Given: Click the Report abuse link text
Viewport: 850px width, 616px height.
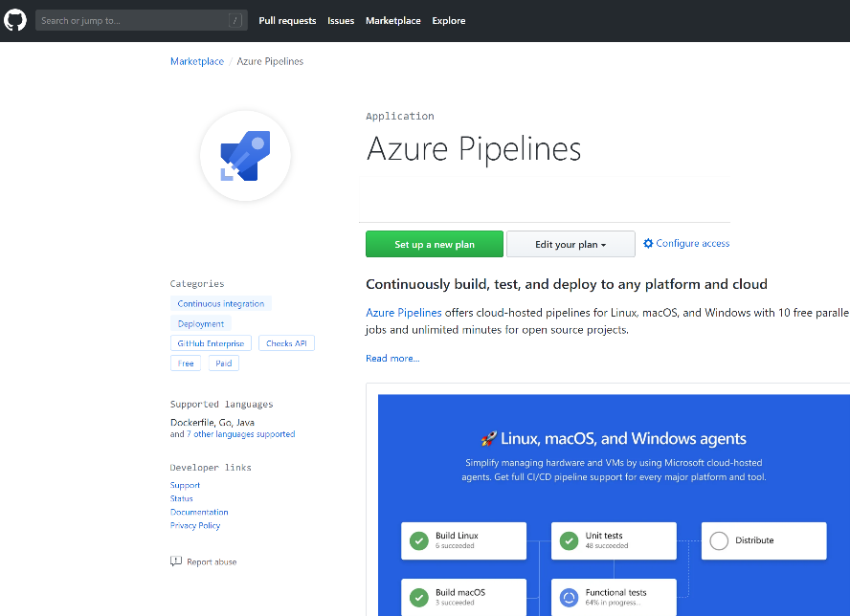Looking at the screenshot, I should pyautogui.click(x=212, y=561).
